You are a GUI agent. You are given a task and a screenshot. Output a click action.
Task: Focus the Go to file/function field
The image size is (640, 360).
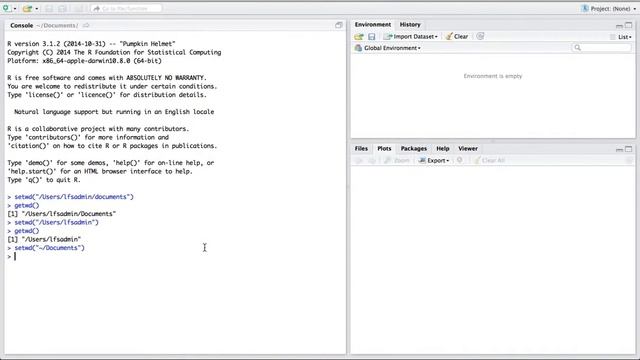click(126, 8)
